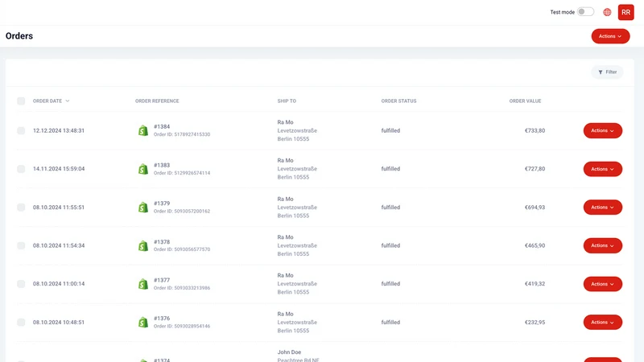This screenshot has width=644, height=362.
Task: Open the page-level Actions dropdown beside Orders
Action: (610, 36)
